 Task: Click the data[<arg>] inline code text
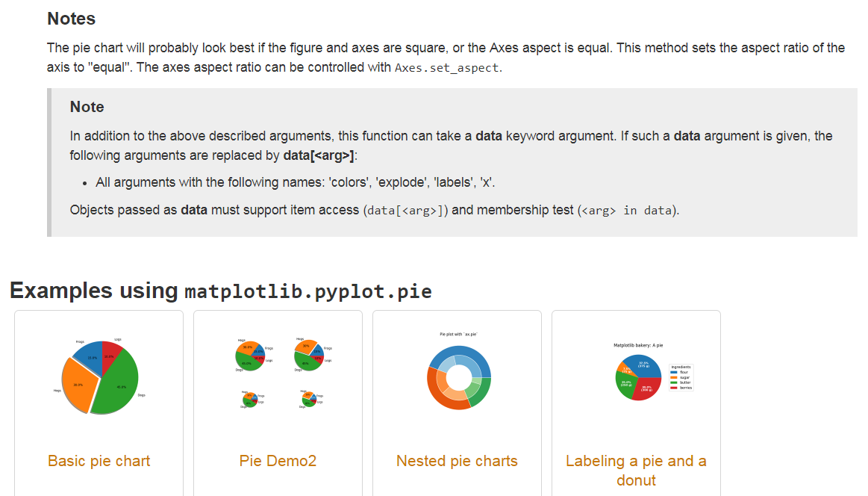(405, 211)
